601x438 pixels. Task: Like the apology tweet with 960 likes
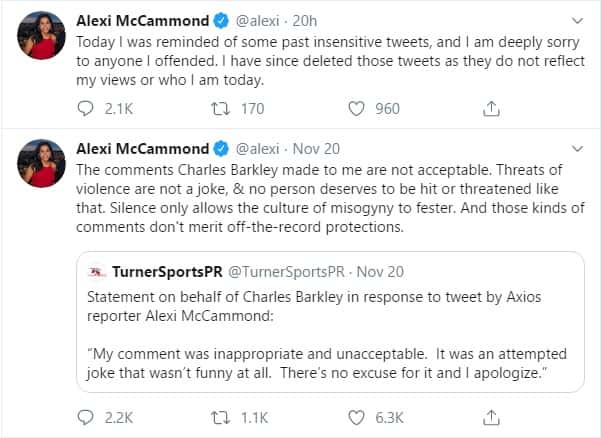click(x=356, y=108)
